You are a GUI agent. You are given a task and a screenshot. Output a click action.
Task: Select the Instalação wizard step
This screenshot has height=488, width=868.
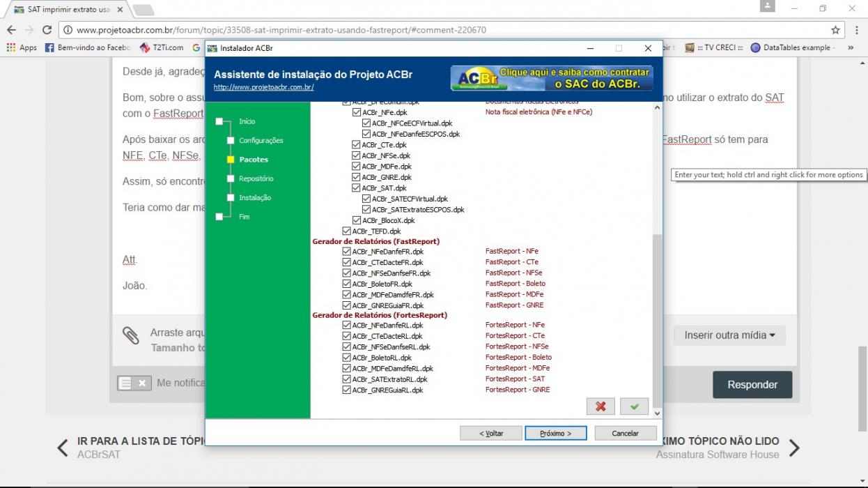(x=255, y=198)
